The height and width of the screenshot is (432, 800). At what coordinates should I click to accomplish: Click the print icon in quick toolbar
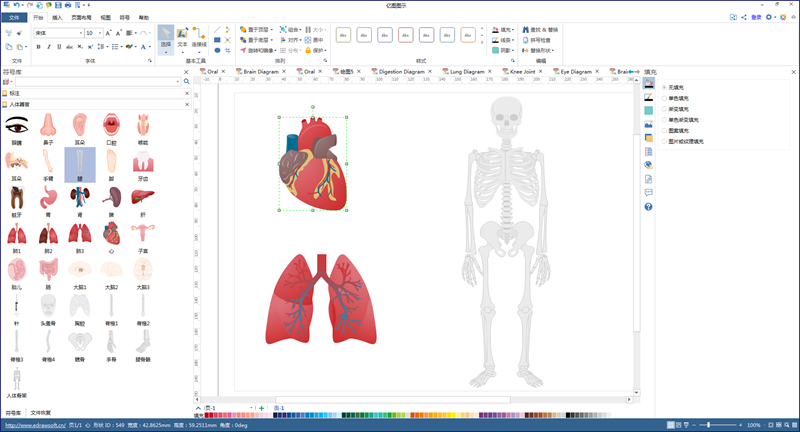pyautogui.click(x=68, y=5)
